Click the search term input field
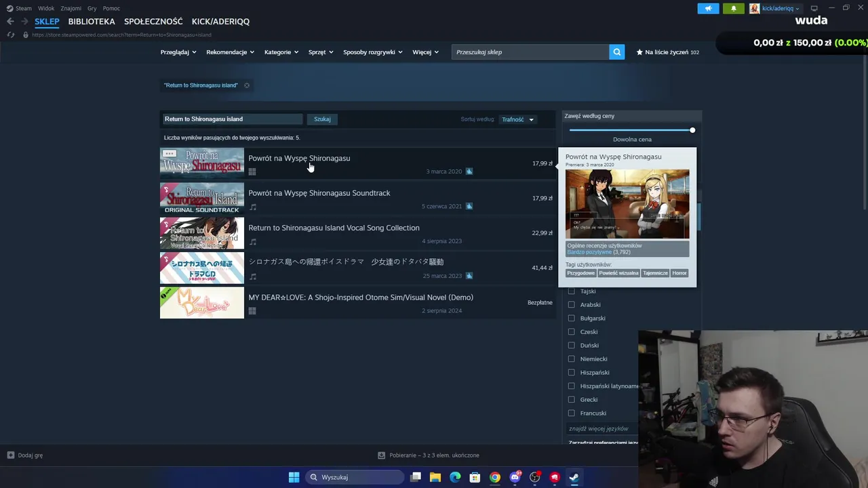 click(x=233, y=119)
